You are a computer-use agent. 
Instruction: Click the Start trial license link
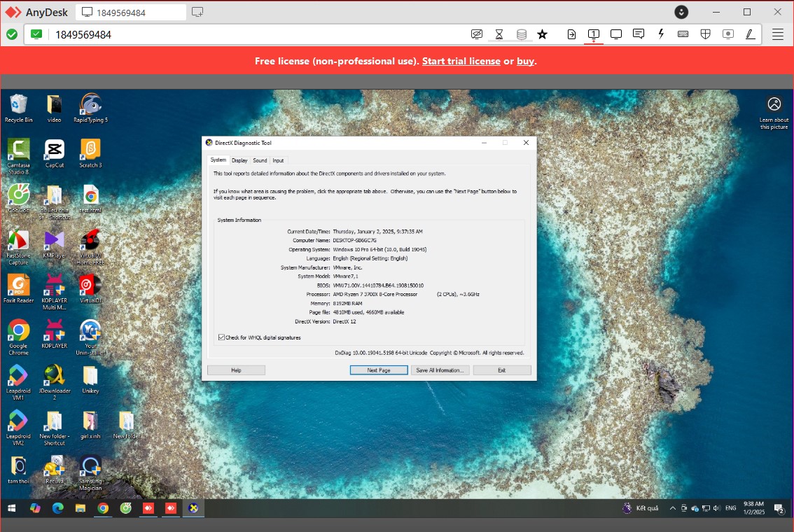(461, 61)
